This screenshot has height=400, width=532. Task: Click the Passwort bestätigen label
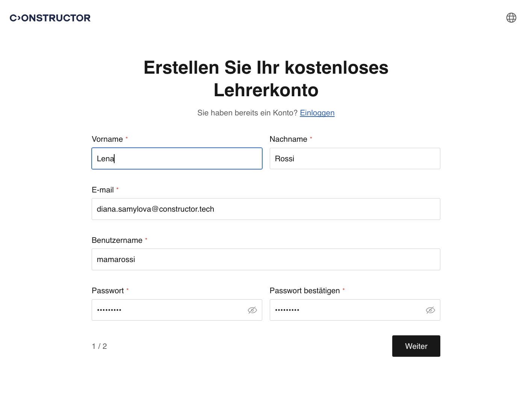[x=304, y=291]
